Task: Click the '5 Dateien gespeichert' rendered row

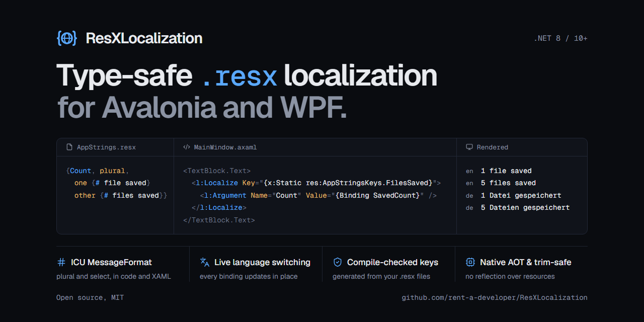Action: pyautogui.click(x=518, y=207)
